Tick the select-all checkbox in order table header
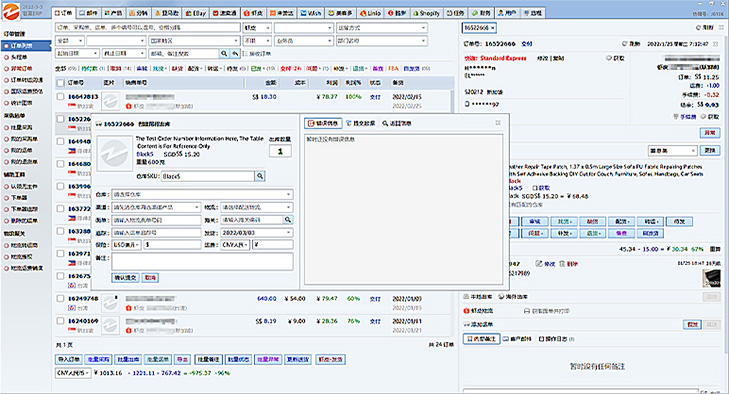The image size is (729, 394). [x=60, y=83]
